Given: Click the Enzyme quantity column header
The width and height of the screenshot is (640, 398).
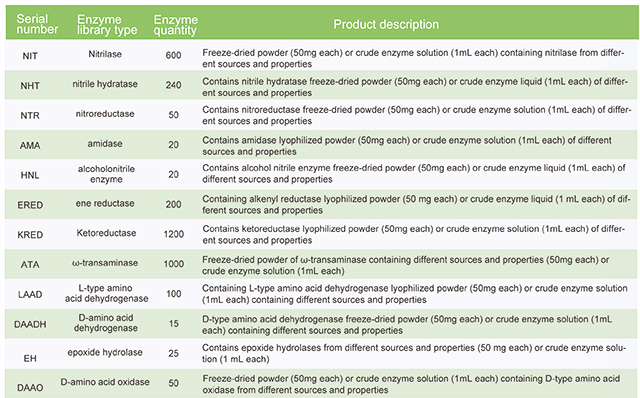Looking at the screenshot, I should tap(176, 24).
